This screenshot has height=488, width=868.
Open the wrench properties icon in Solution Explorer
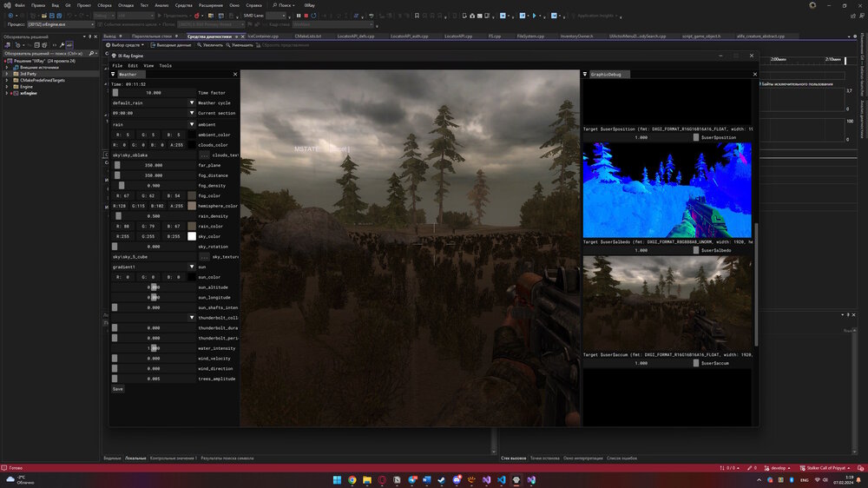[x=62, y=45]
